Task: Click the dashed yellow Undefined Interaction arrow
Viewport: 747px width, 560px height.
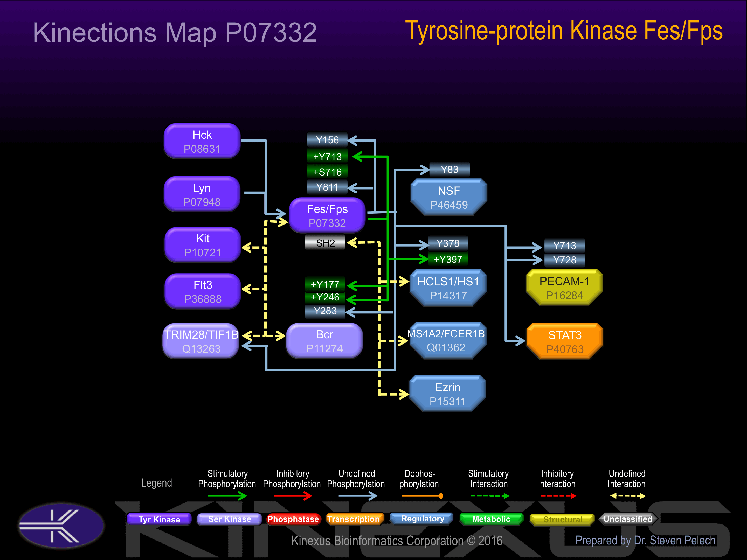Action: pos(628,496)
